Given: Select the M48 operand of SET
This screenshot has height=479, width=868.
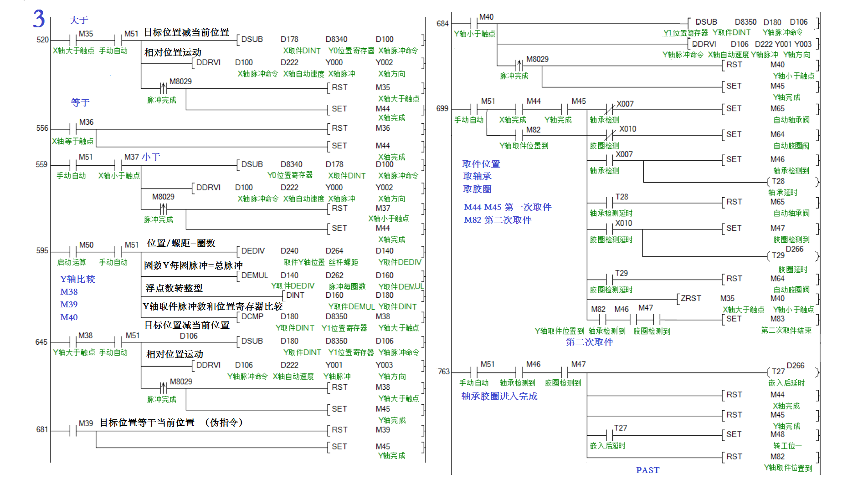Looking at the screenshot, I should (777, 434).
